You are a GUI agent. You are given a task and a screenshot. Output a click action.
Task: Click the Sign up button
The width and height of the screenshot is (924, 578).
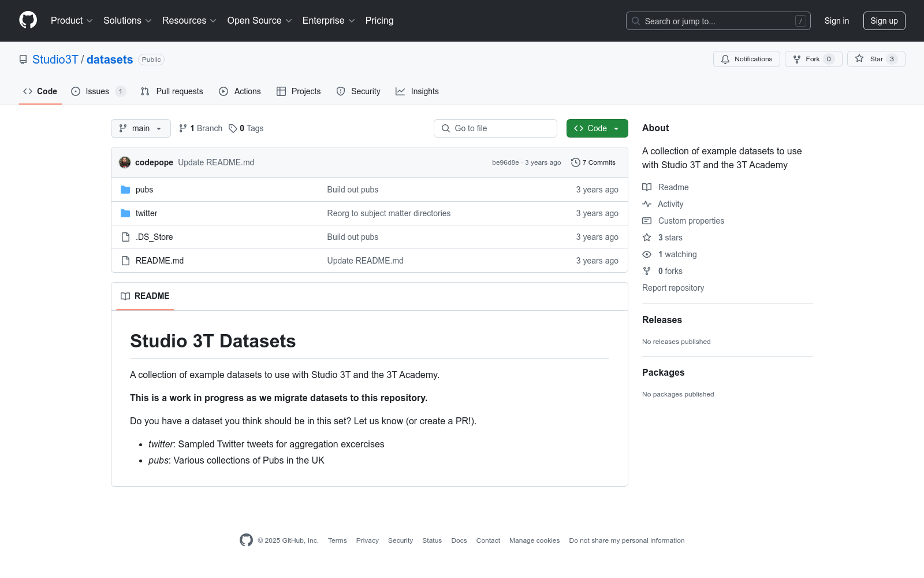884,21
